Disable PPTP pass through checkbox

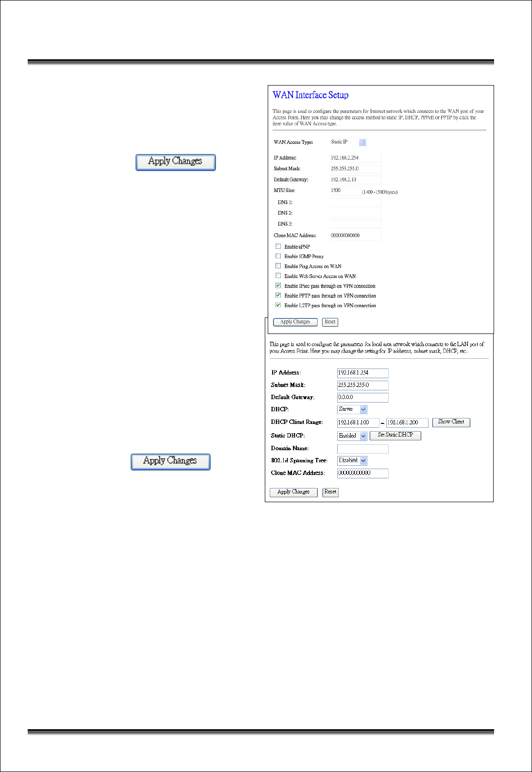pos(278,296)
